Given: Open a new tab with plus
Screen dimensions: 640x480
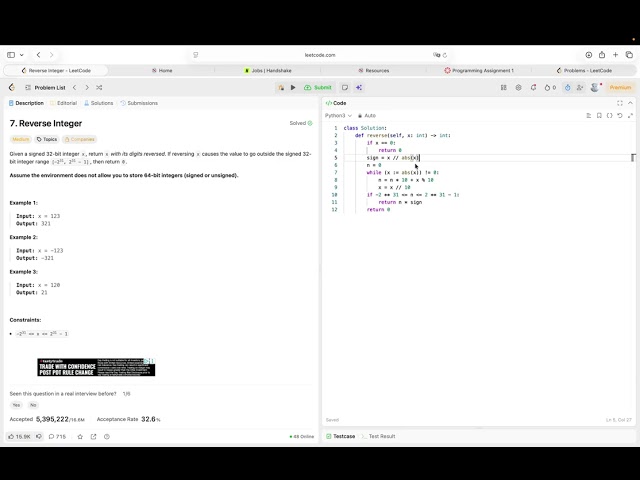Looking at the screenshot, I should tap(616, 55).
